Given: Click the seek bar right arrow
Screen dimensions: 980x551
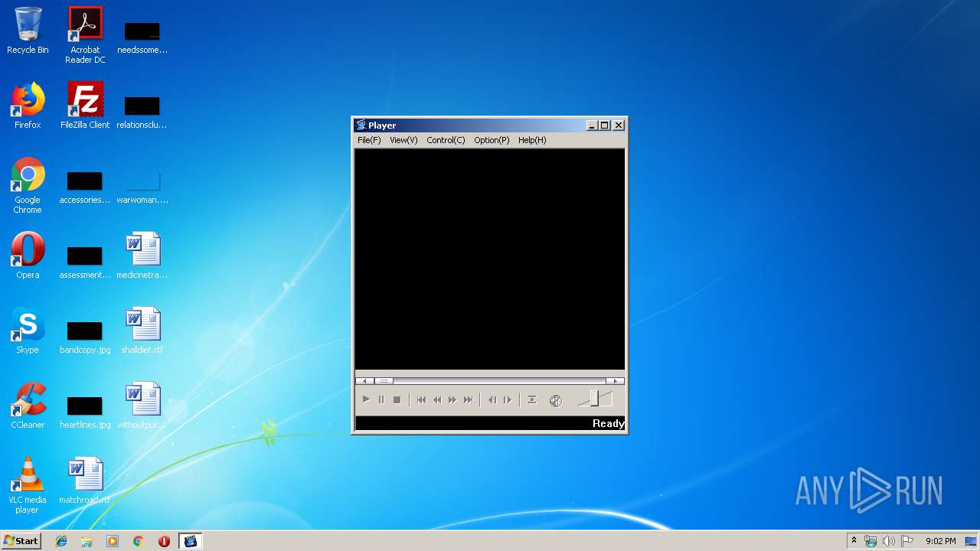Looking at the screenshot, I should click(x=615, y=380).
